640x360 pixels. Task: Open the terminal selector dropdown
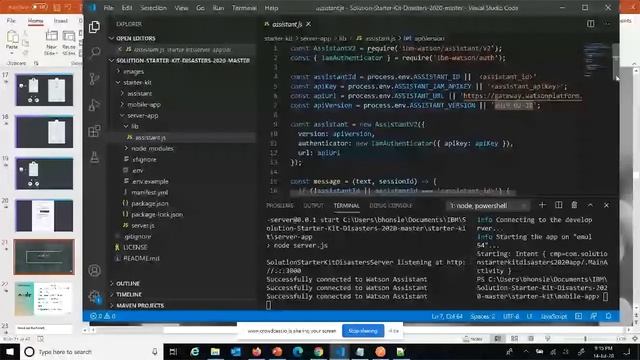point(488,205)
